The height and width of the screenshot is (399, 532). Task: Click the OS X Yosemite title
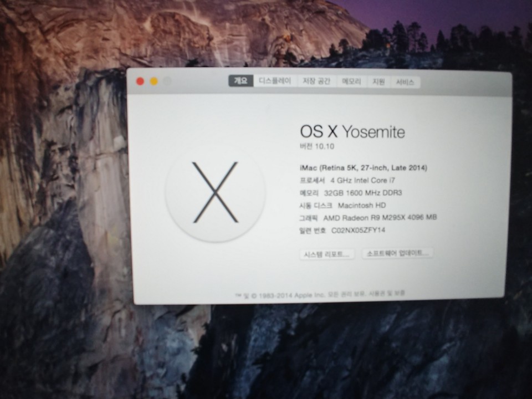[352, 131]
